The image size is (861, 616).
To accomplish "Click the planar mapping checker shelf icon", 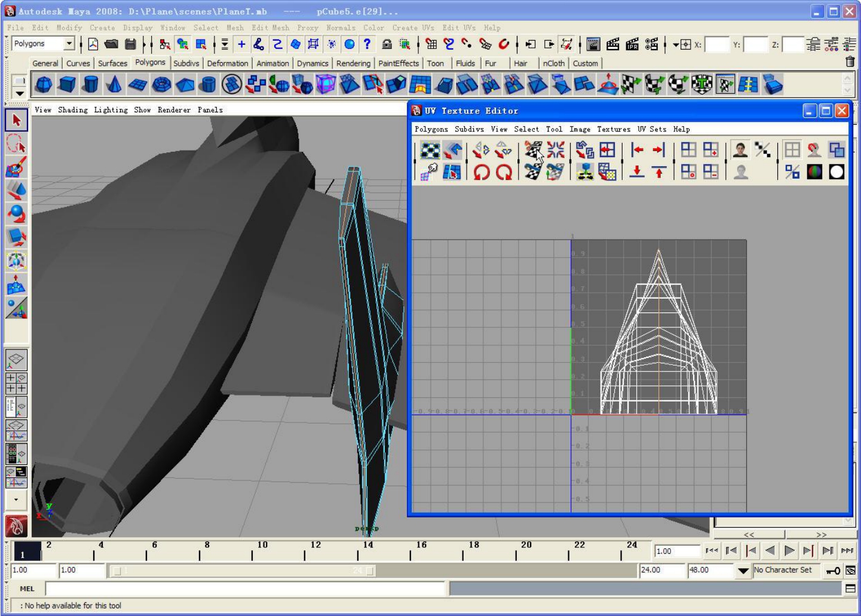I will pos(630,85).
